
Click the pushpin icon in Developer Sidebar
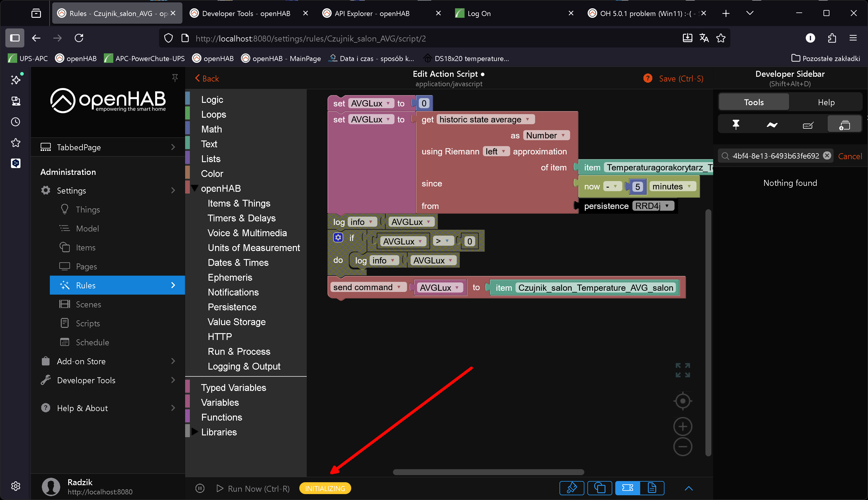pos(736,124)
